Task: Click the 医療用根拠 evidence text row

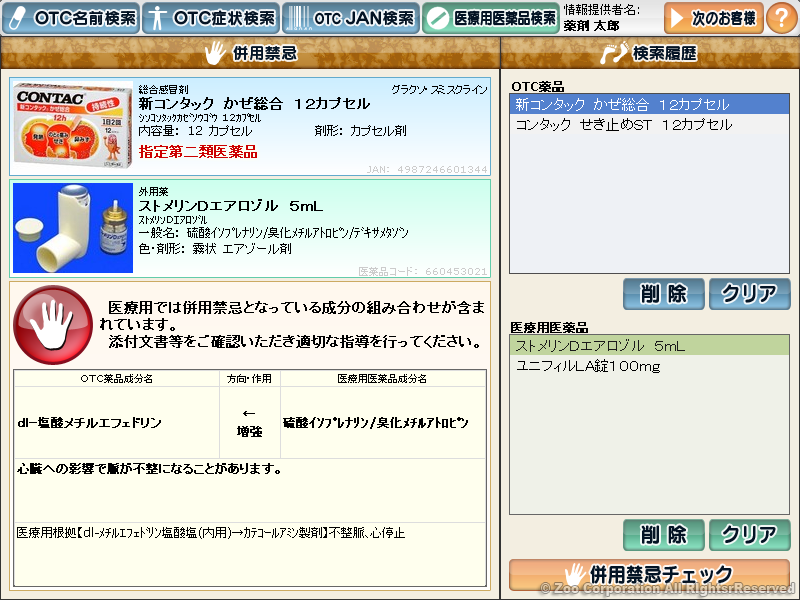Action: tap(250, 554)
